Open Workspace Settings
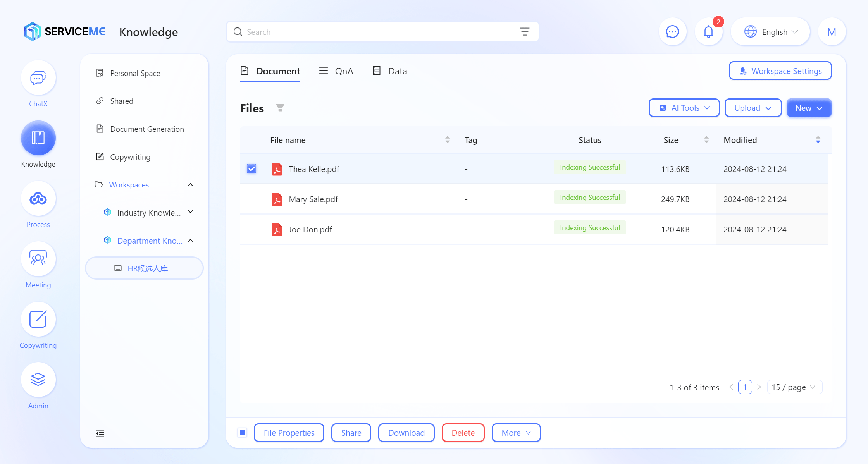This screenshot has width=868, height=464. (x=780, y=71)
